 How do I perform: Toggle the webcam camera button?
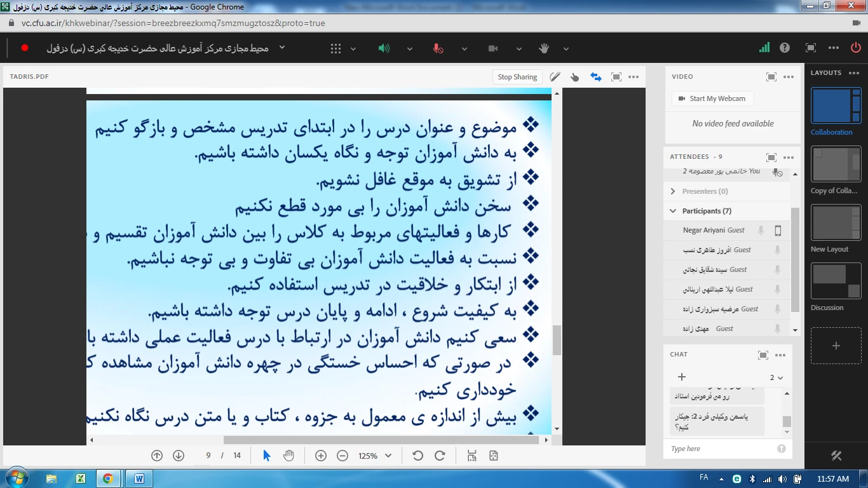pyautogui.click(x=492, y=48)
